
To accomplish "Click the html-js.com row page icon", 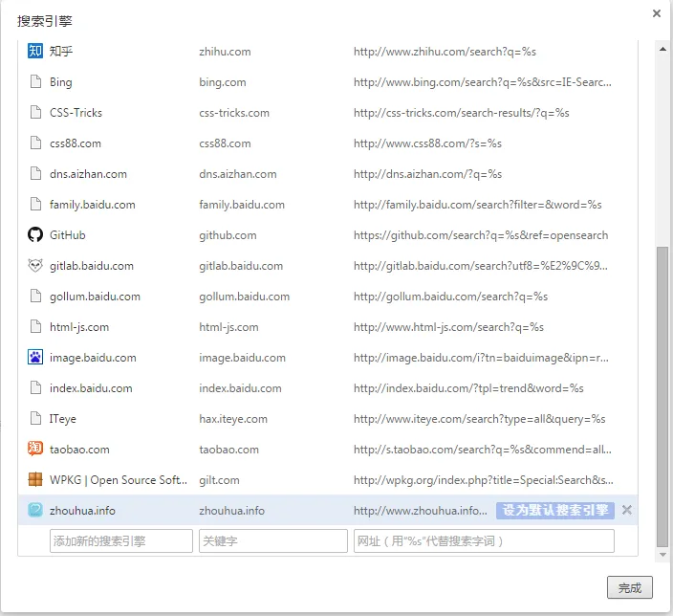I will pyautogui.click(x=35, y=326).
